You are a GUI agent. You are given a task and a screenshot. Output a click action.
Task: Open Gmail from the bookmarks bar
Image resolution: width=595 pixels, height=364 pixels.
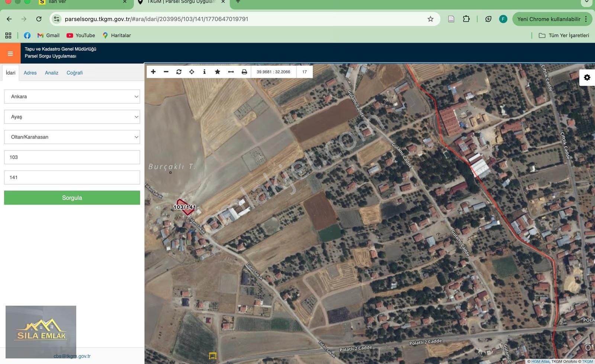[48, 35]
